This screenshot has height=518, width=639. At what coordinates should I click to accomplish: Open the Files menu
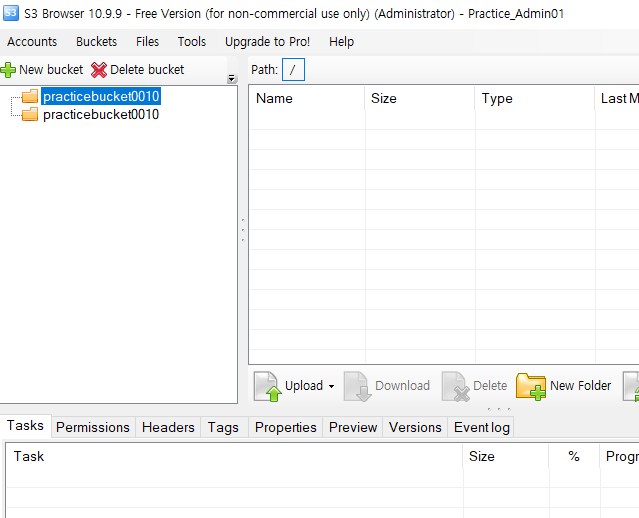[x=148, y=42]
